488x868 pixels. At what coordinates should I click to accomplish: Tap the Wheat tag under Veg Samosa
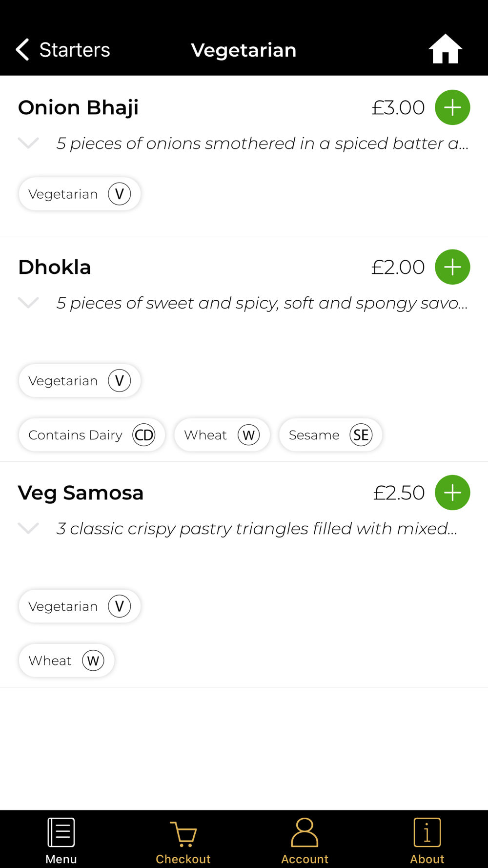click(x=66, y=661)
